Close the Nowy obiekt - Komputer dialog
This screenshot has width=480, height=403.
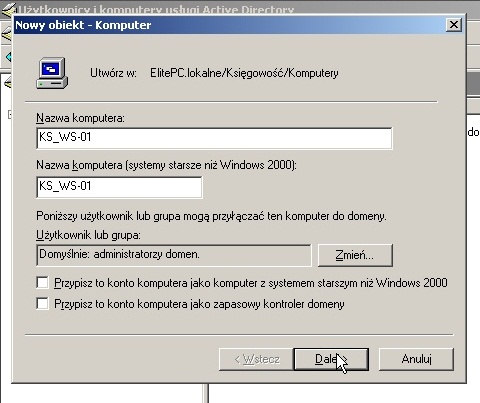(454, 25)
